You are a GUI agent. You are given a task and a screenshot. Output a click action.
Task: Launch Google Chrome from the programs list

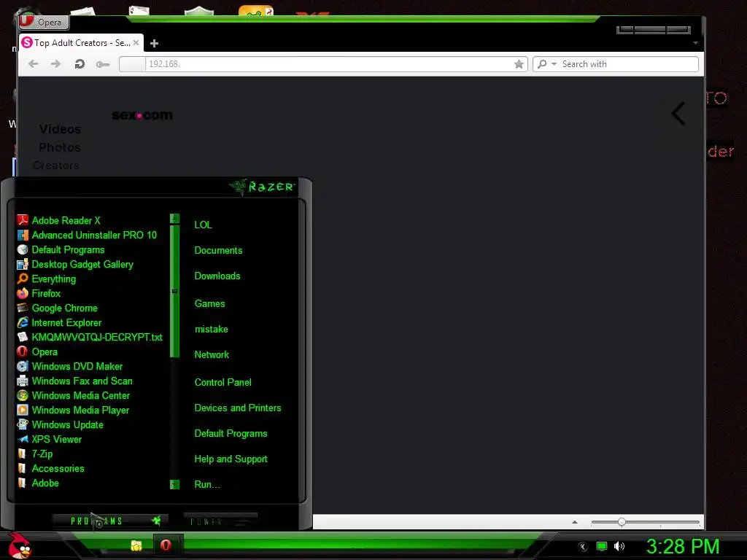pyautogui.click(x=57, y=308)
